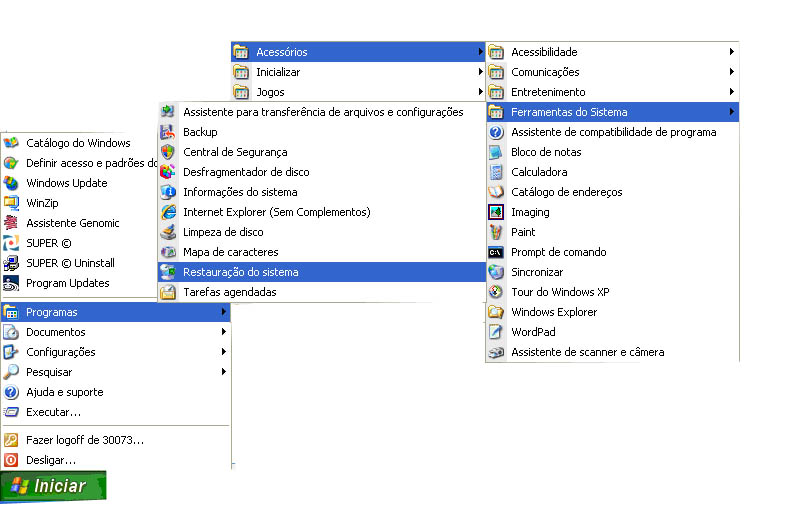This screenshot has width=789, height=531.
Task: Expand the Jogos submenu arrow
Action: pos(481,92)
